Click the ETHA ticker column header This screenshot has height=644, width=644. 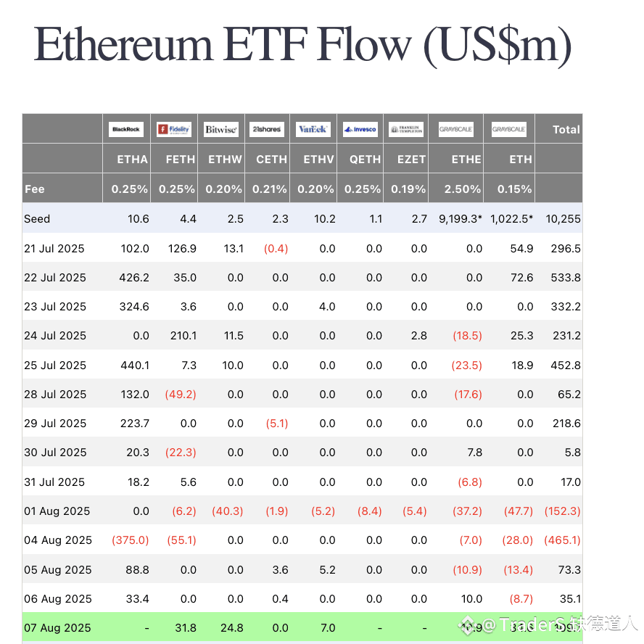(133, 160)
